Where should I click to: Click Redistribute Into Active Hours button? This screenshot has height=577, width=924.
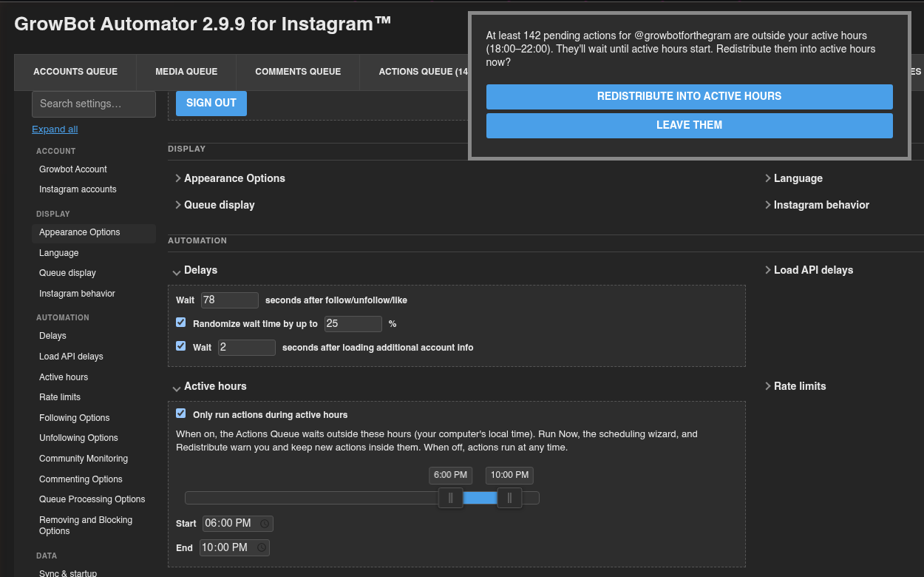pos(690,96)
